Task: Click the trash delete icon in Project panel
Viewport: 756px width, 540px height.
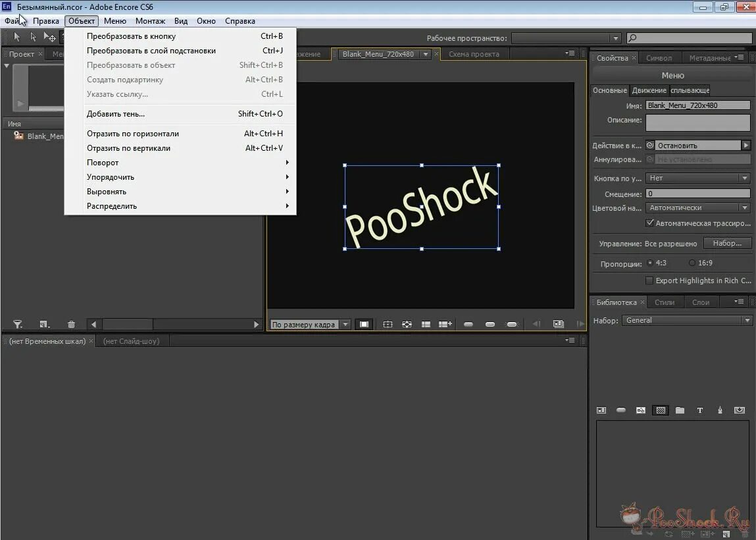Action: pos(71,324)
